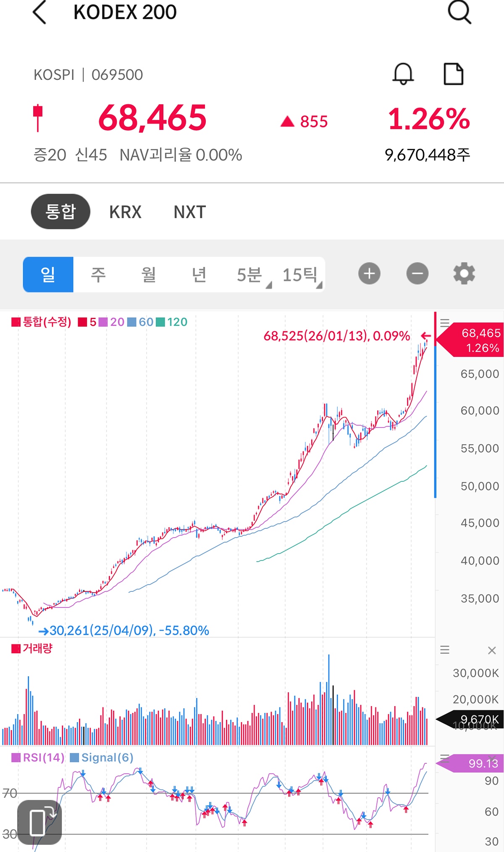Open the price chart panel menu
This screenshot has height=852, width=504.
[445, 323]
